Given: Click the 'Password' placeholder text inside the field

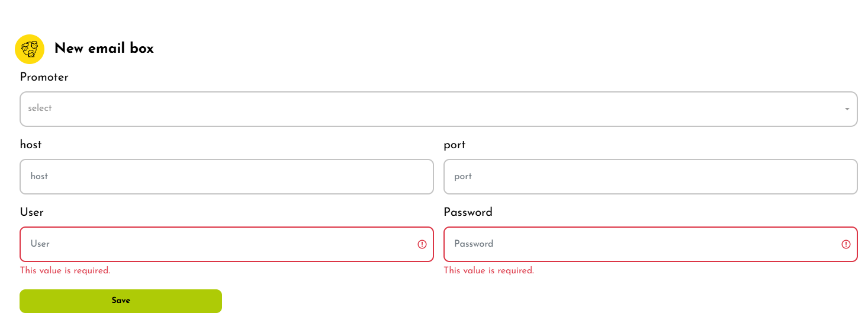Looking at the screenshot, I should (474, 244).
